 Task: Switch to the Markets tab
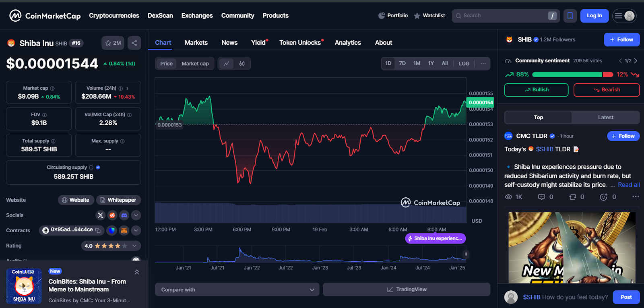click(196, 43)
